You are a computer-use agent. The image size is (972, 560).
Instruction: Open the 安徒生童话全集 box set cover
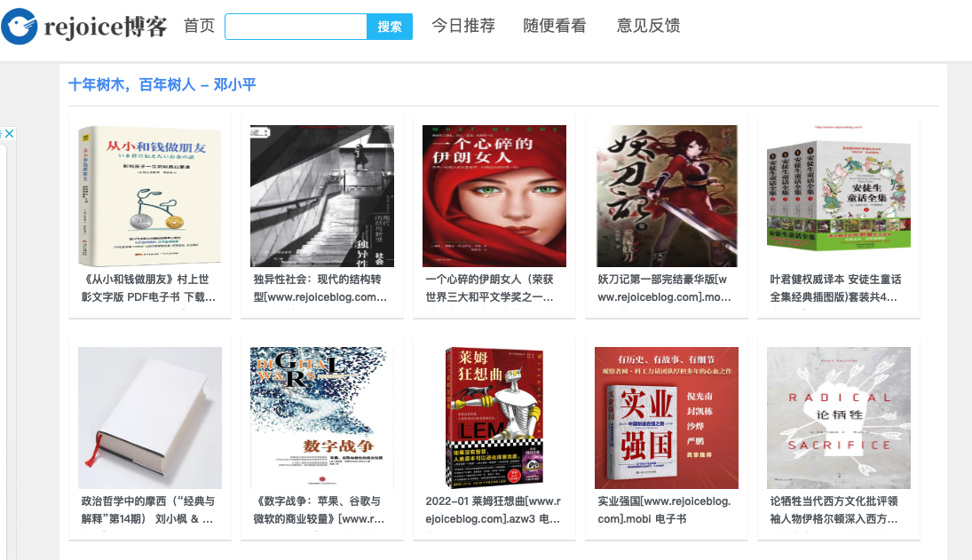coord(839,196)
